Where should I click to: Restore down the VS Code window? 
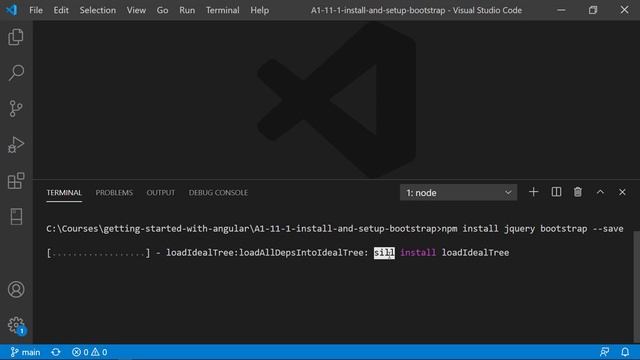coord(593,10)
